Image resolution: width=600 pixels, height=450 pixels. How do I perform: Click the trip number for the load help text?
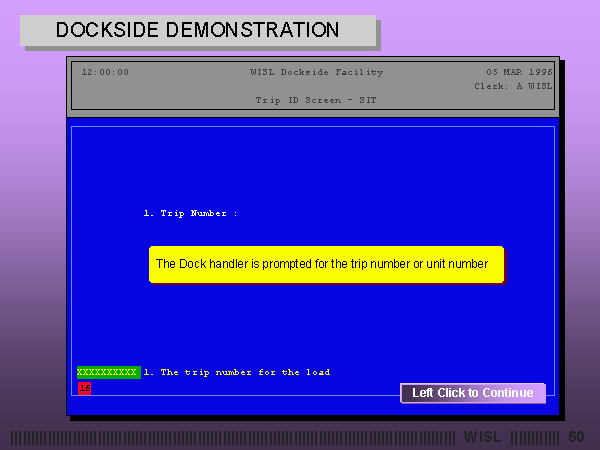pos(237,372)
